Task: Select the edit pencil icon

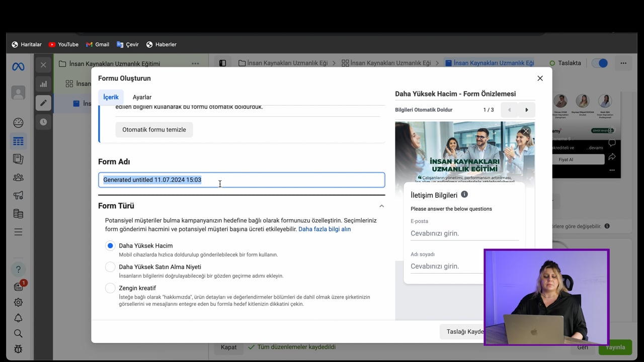Action: click(43, 103)
